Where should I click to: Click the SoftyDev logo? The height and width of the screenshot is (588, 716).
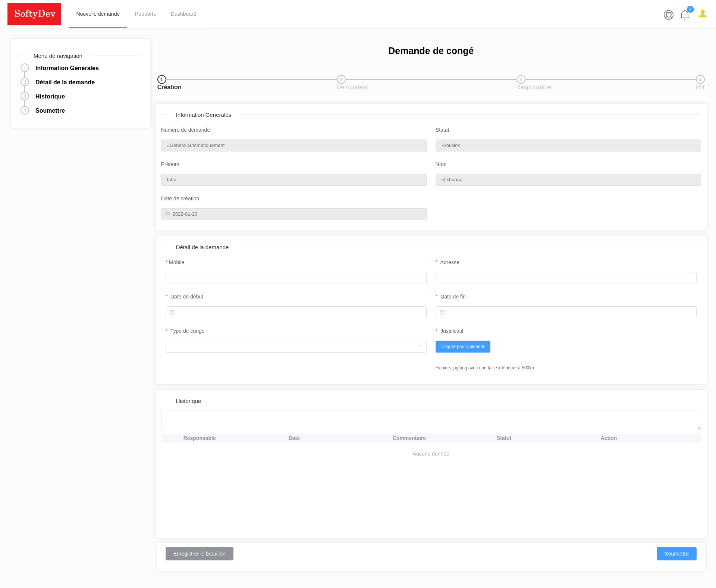tap(34, 14)
